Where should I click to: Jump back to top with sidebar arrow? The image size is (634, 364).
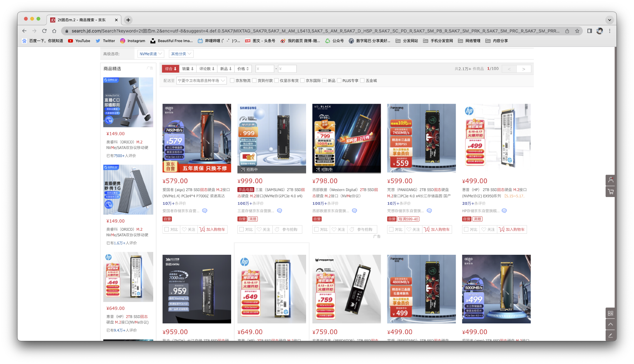coord(611,324)
